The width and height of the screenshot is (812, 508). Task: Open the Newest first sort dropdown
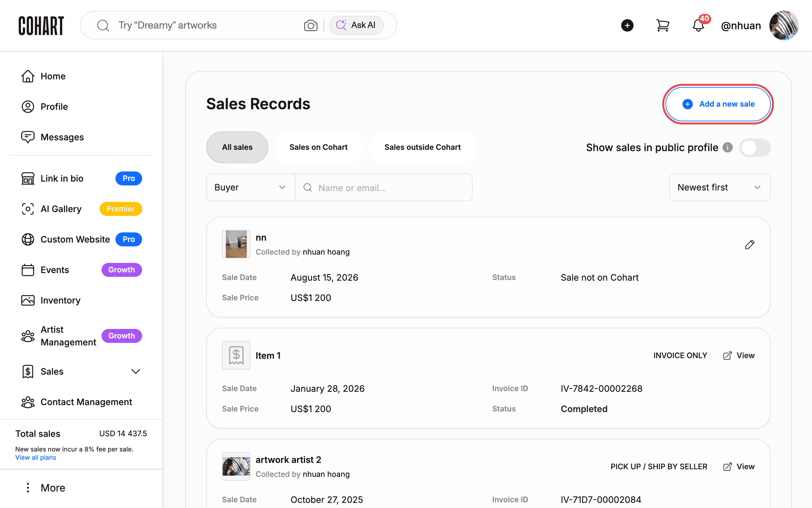(720, 187)
